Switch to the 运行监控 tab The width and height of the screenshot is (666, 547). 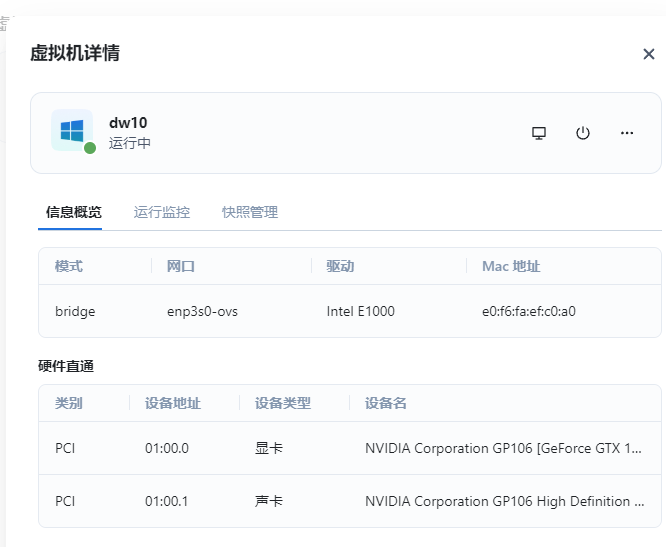[x=162, y=212]
